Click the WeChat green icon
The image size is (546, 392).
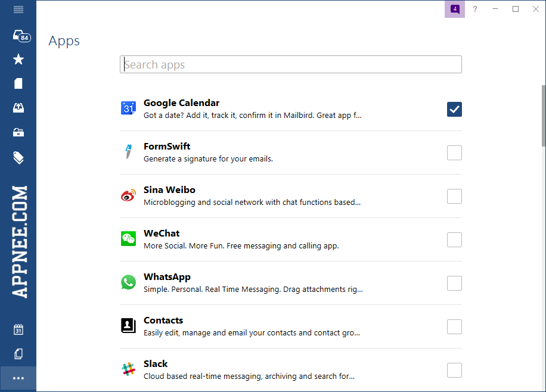pyautogui.click(x=128, y=238)
